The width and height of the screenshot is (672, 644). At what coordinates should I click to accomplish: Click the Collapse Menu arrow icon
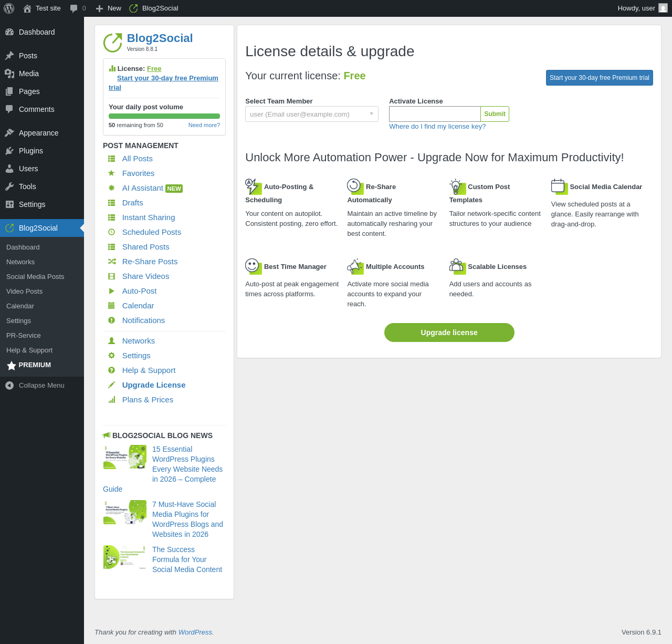[x=9, y=386]
